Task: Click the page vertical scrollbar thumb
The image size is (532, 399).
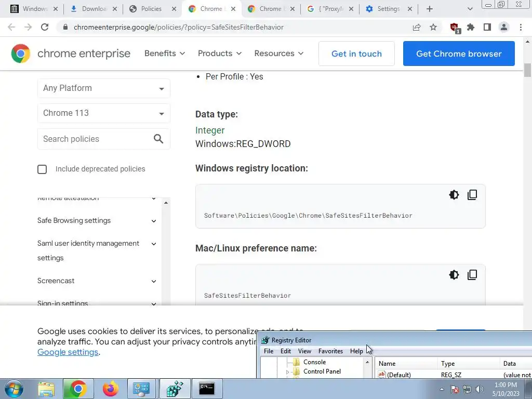Action: [x=527, y=70]
